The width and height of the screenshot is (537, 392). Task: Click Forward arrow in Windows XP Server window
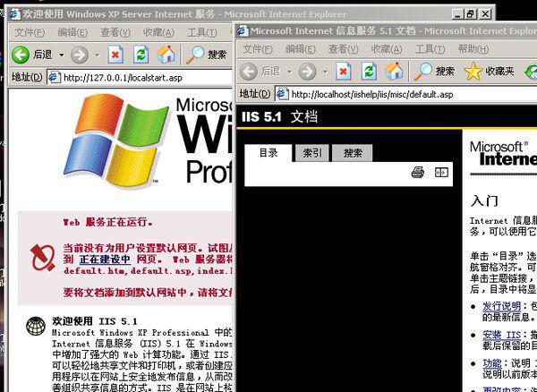coord(80,55)
